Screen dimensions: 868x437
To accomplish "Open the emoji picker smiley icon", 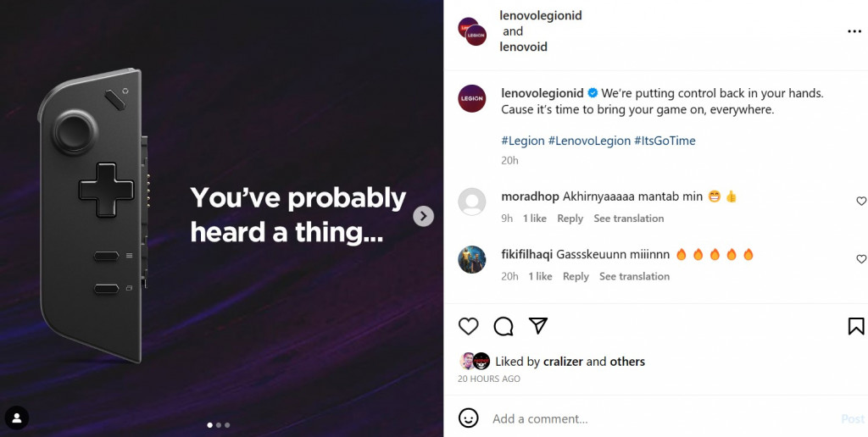I will (469, 418).
